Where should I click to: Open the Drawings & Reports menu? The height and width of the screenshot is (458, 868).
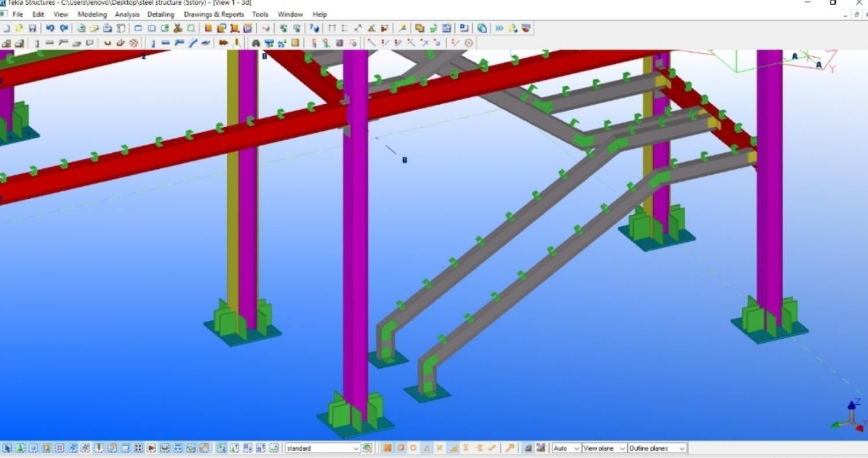point(214,14)
